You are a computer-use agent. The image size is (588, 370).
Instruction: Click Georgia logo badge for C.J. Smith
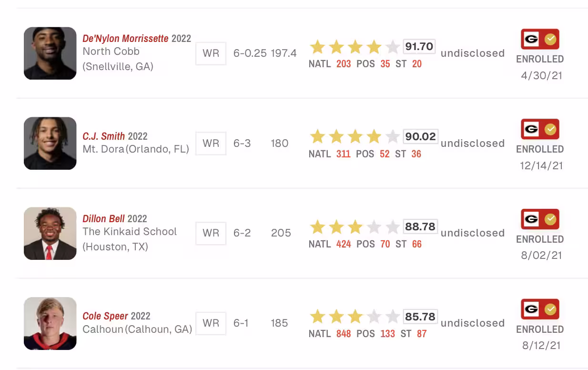tap(531, 129)
